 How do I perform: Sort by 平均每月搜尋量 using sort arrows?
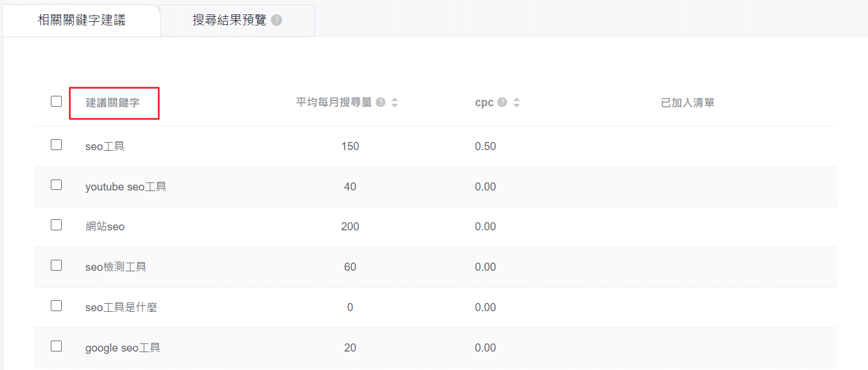click(395, 103)
